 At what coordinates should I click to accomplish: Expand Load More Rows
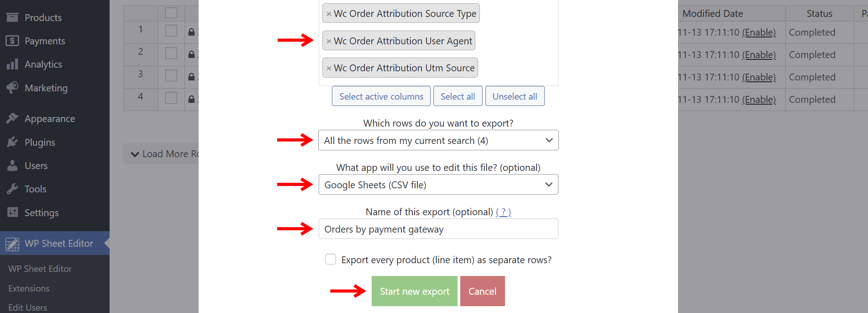[x=162, y=154]
